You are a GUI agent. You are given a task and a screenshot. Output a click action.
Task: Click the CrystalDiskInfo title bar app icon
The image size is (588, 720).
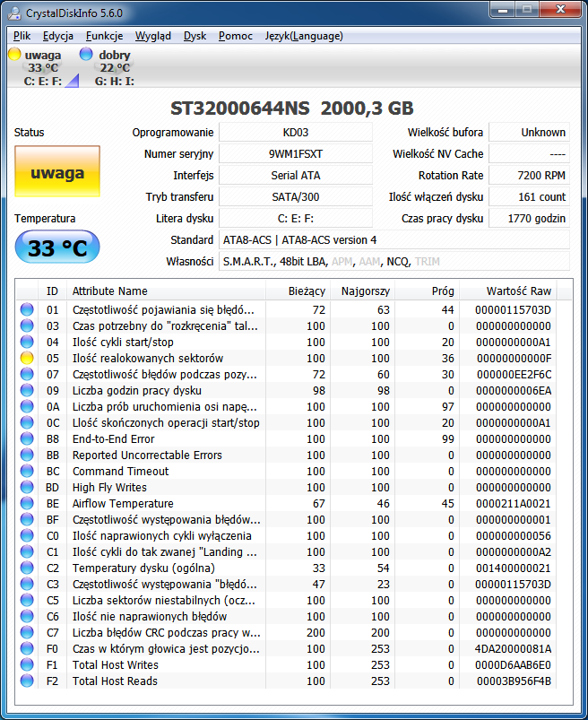point(14,13)
